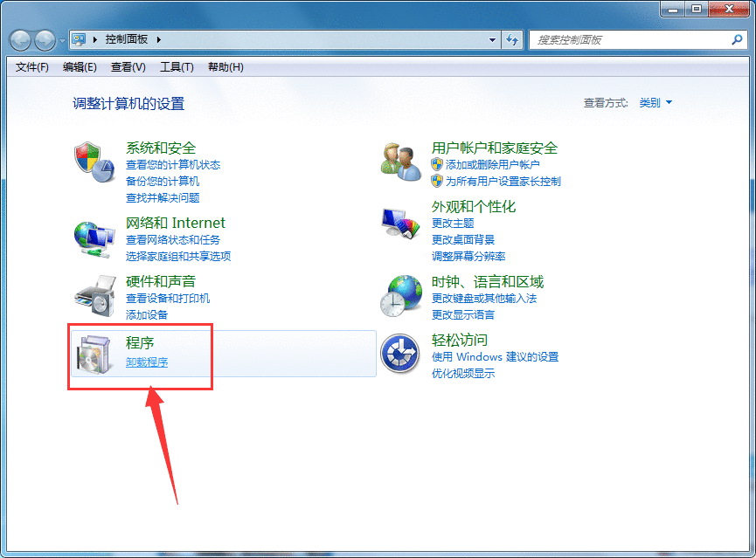Image resolution: width=756 pixels, height=558 pixels.
Task: Open the address bar history dropdown arrow
Action: pos(492,39)
